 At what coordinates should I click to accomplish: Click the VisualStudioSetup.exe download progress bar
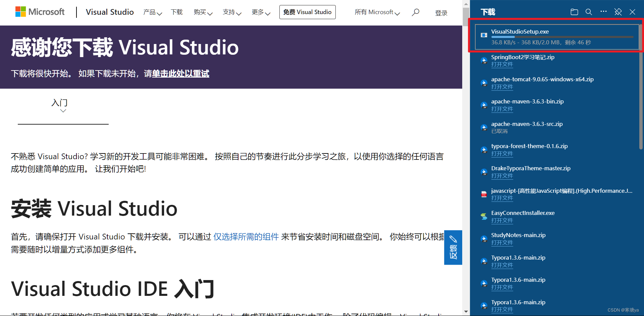562,37
